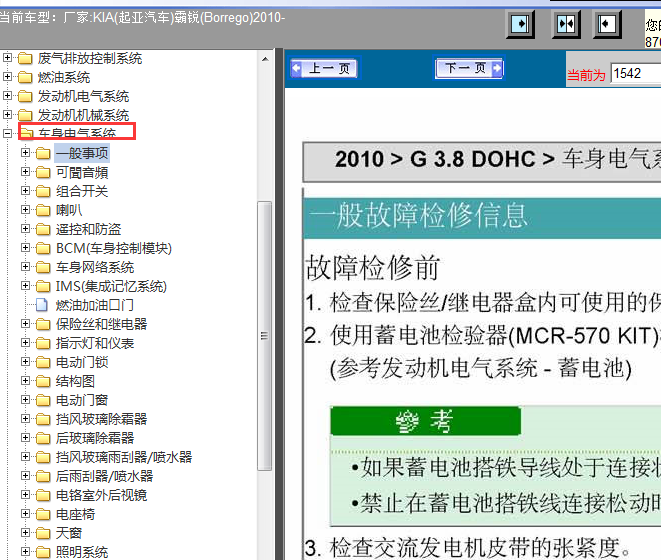Click the 燃油加油口门 document icon

click(x=42, y=305)
